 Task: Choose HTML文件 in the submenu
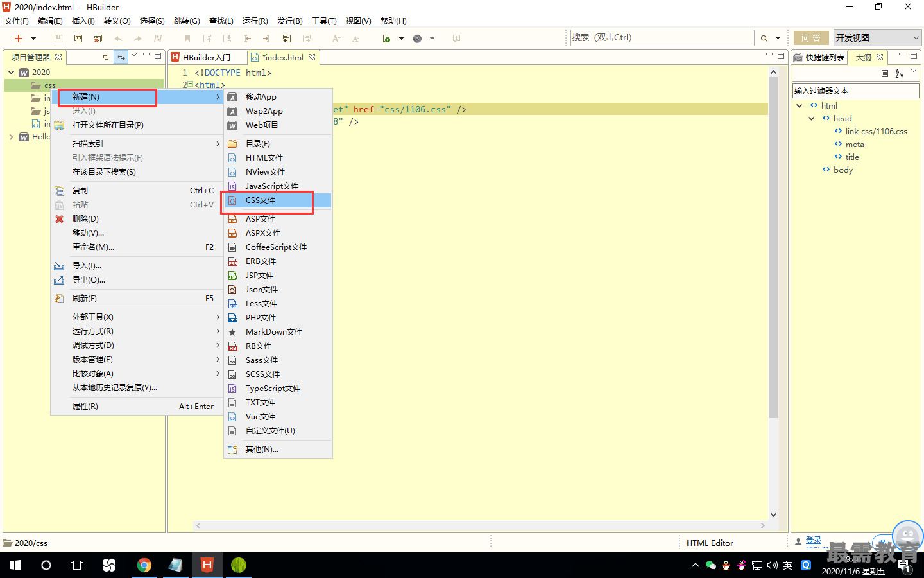click(278, 157)
